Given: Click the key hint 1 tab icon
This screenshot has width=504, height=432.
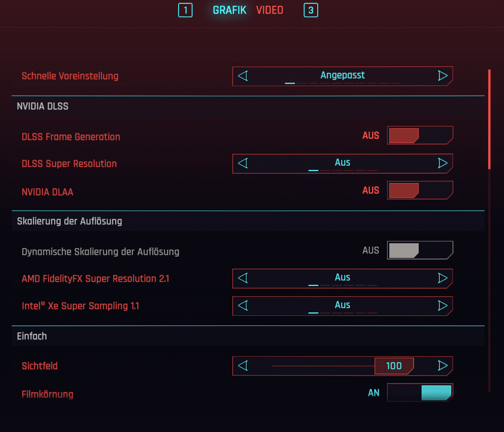Looking at the screenshot, I should 185,10.
